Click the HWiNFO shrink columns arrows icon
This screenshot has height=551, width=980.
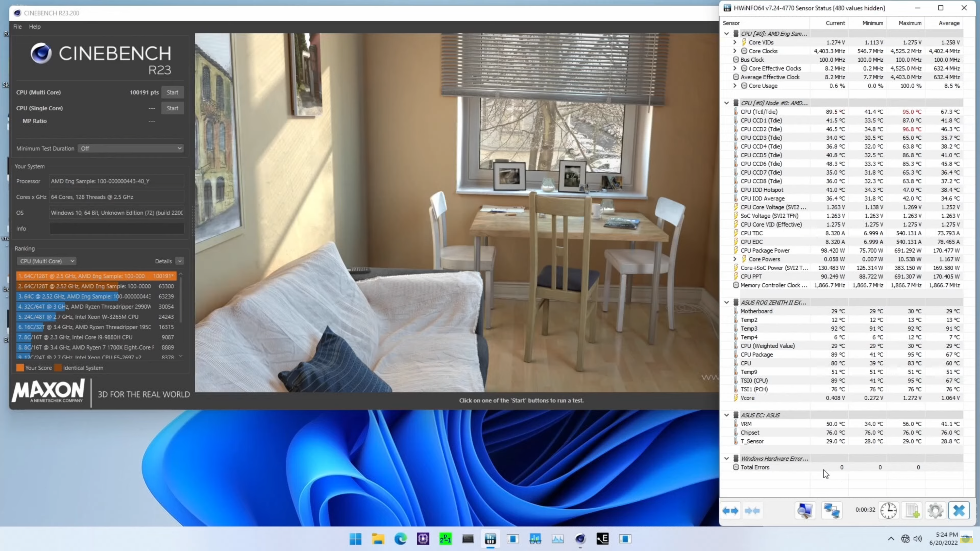(752, 511)
